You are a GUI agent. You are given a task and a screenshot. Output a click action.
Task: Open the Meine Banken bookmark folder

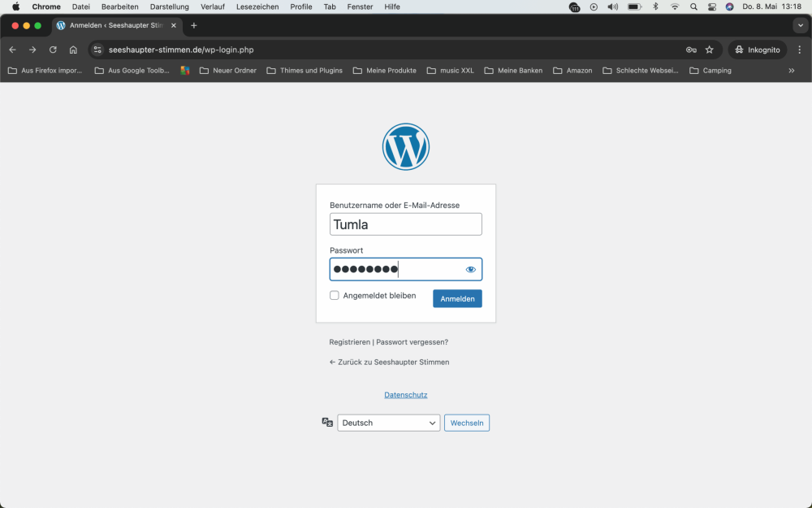514,71
